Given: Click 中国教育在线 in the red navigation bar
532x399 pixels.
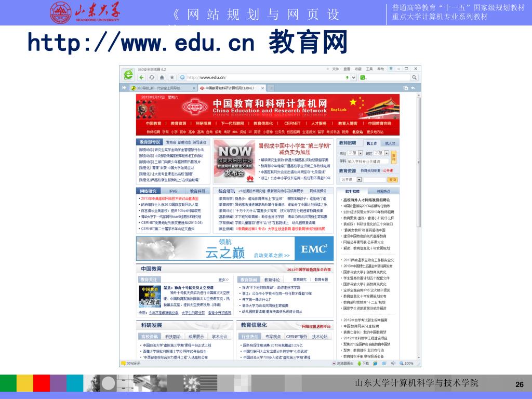Looking at the screenshot, I should [380, 124].
